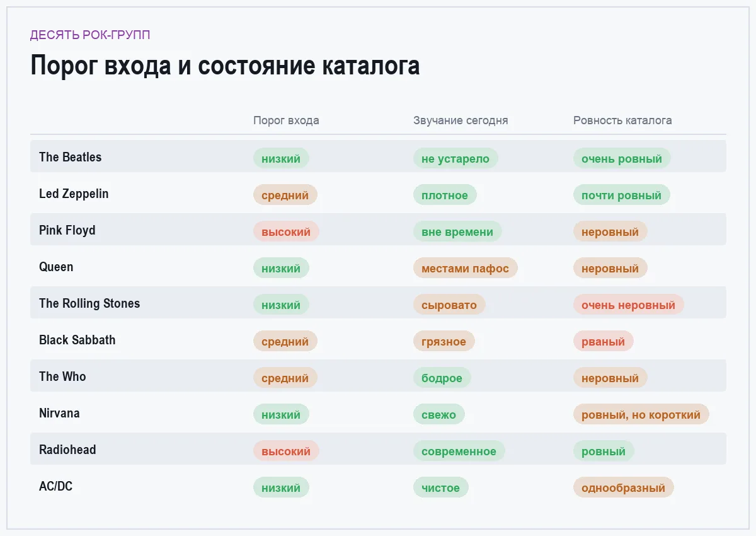Click the "высокий" badge in Radiohead row
756x536 pixels.
pos(286,451)
